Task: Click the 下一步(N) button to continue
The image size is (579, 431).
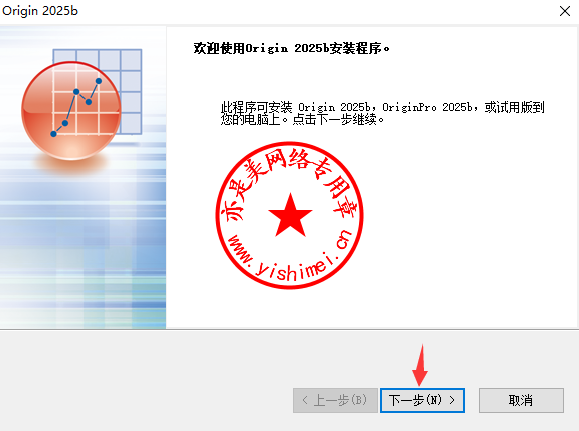Action: pyautogui.click(x=422, y=400)
